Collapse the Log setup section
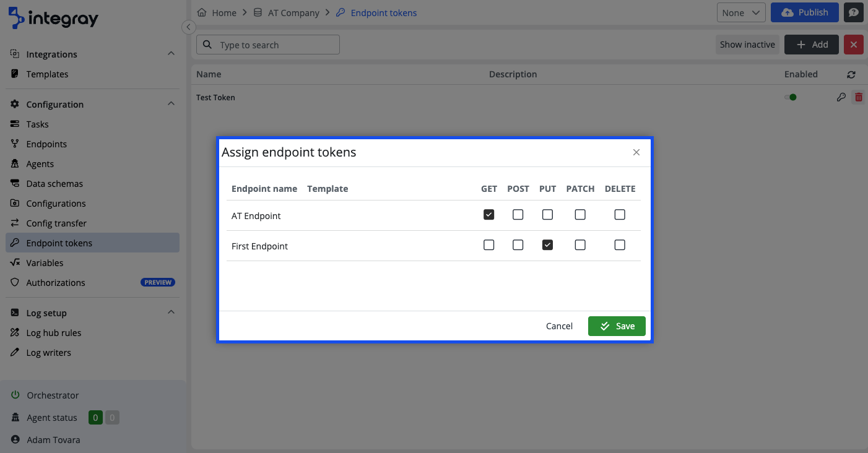The image size is (868, 453). tap(171, 313)
